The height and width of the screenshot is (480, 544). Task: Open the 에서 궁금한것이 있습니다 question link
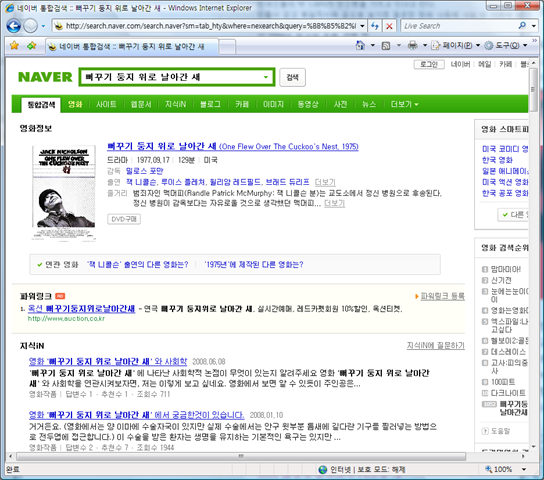(x=137, y=415)
